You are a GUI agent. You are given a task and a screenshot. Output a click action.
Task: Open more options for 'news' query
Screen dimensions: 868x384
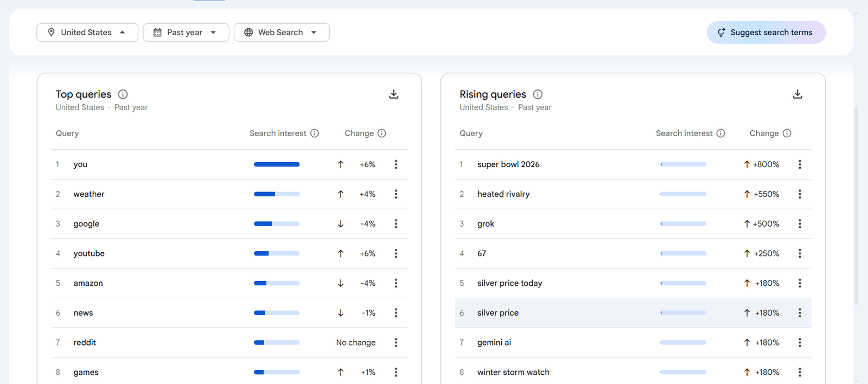click(396, 313)
